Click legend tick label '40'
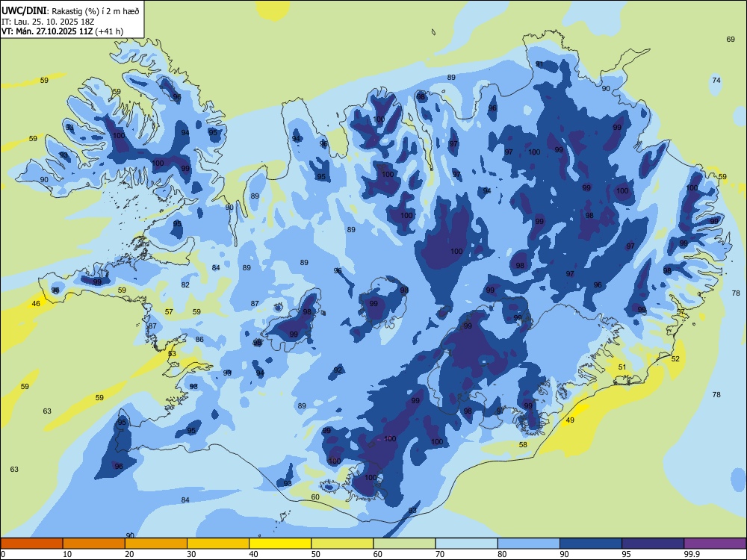The width and height of the screenshot is (747, 560). [253, 554]
